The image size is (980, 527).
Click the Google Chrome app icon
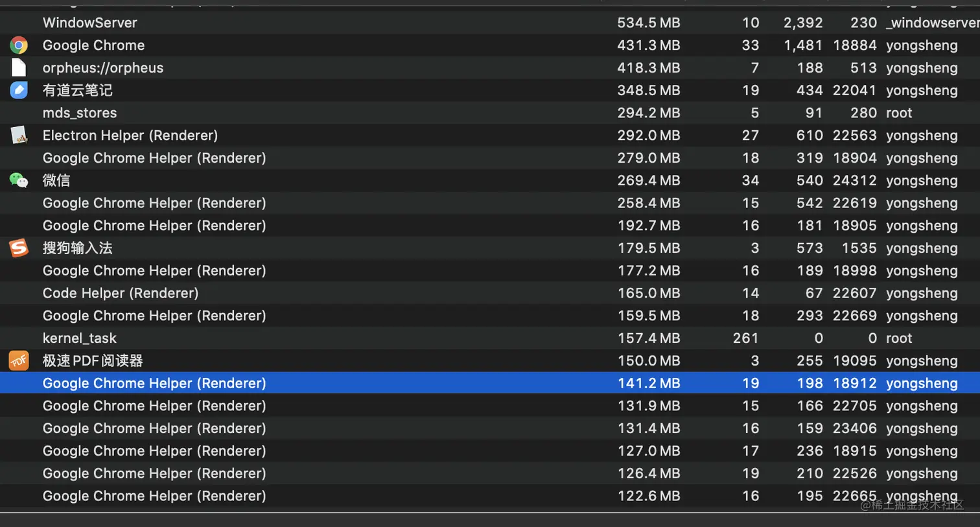pyautogui.click(x=19, y=45)
